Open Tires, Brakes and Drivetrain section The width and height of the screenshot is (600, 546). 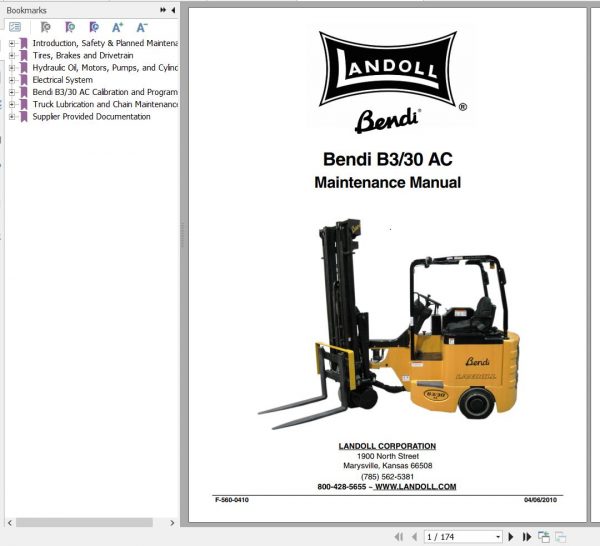point(83,55)
